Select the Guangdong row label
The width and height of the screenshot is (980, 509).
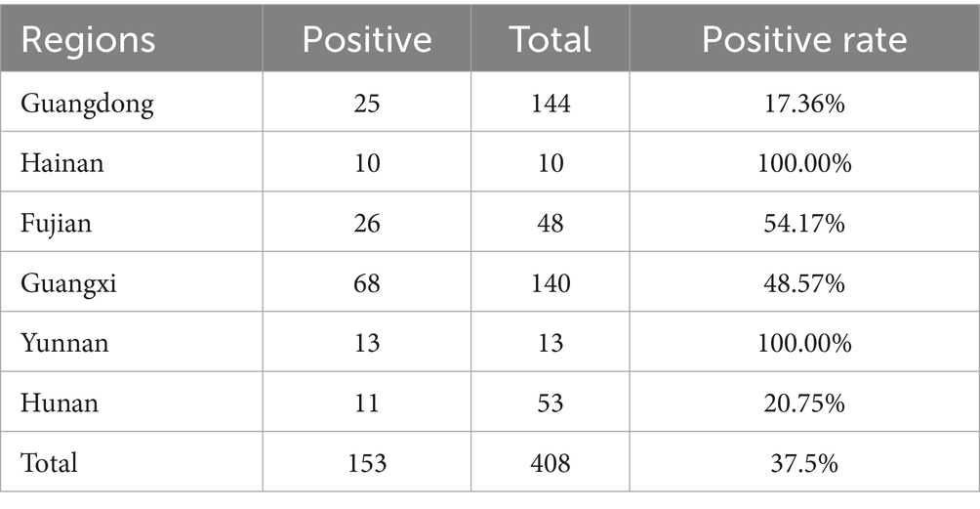point(87,105)
